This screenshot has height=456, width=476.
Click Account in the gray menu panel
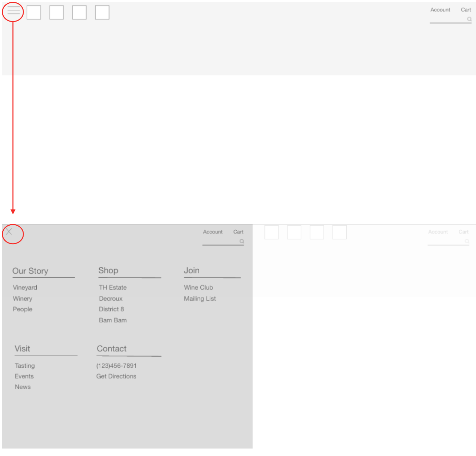[x=213, y=232]
